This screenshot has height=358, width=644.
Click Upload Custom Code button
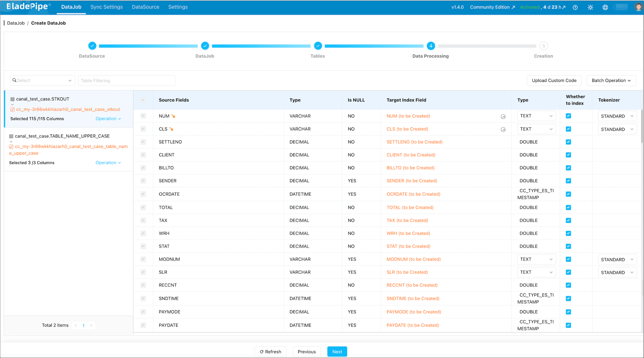554,81
